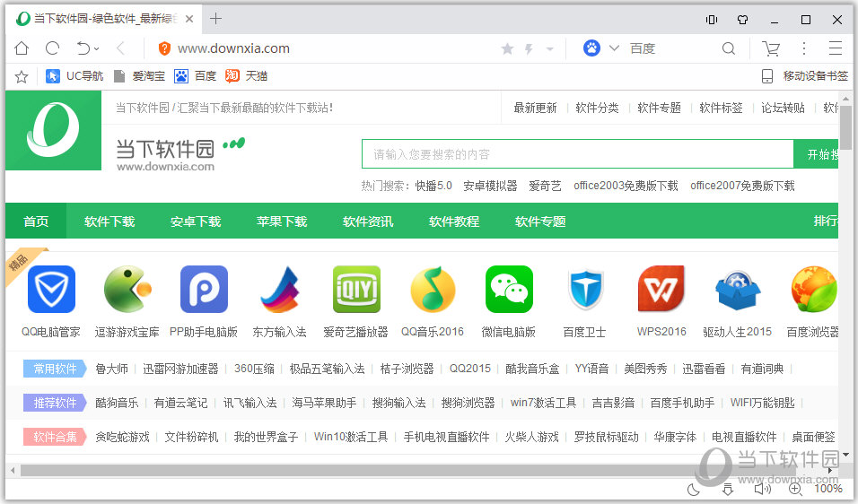Open the 逗游游戏宝库 app icon

127,289
